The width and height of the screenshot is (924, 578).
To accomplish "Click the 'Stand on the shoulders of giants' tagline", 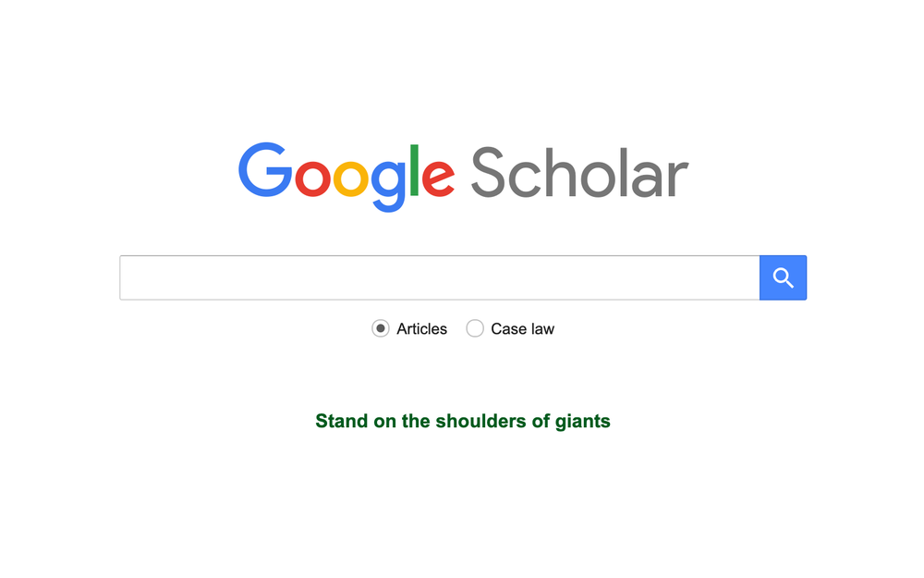I will pyautogui.click(x=462, y=421).
